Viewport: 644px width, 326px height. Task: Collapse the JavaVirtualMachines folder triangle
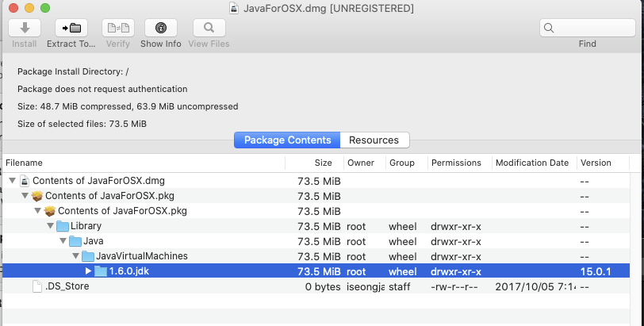[x=75, y=256]
